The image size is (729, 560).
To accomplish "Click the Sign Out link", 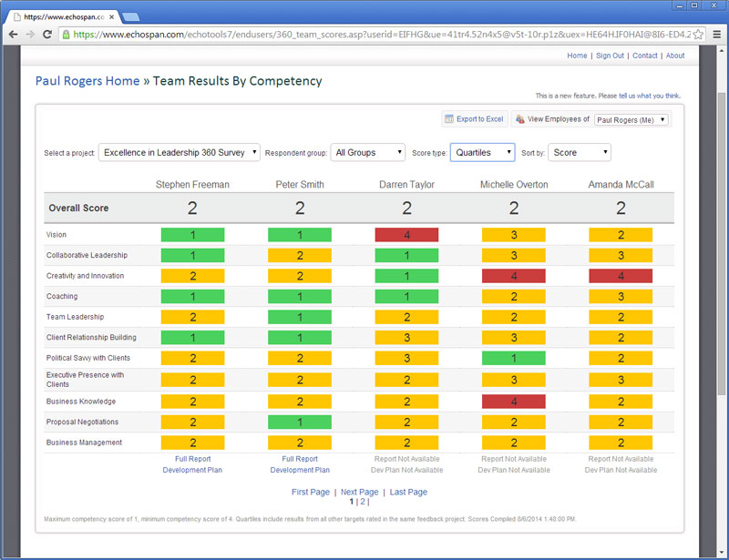I will click(610, 56).
